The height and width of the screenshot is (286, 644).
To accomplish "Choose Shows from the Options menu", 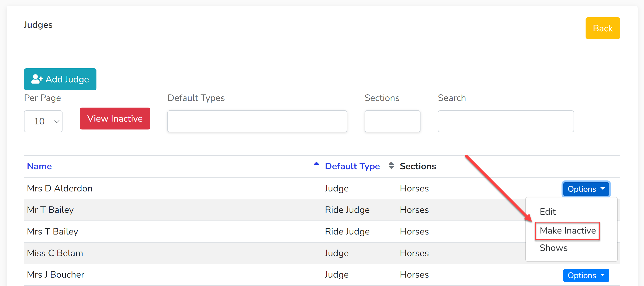I will (553, 248).
